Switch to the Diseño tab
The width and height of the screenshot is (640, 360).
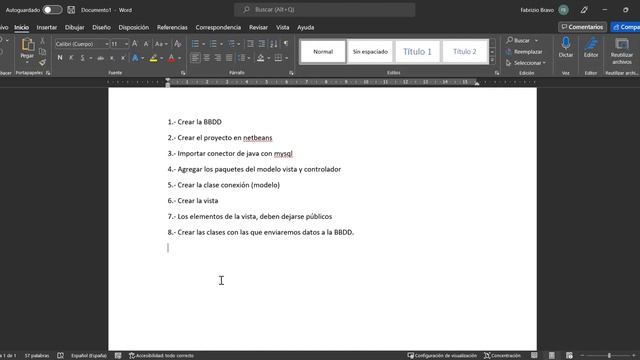pyautogui.click(x=101, y=27)
